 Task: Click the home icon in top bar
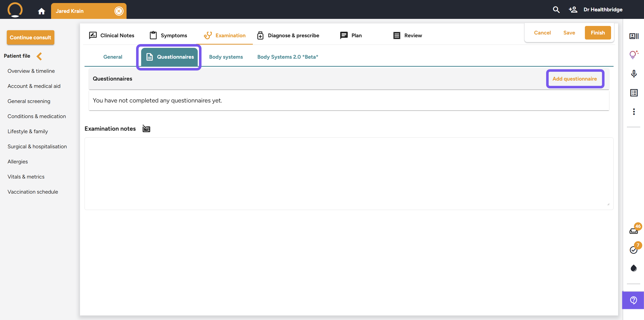pos(41,11)
